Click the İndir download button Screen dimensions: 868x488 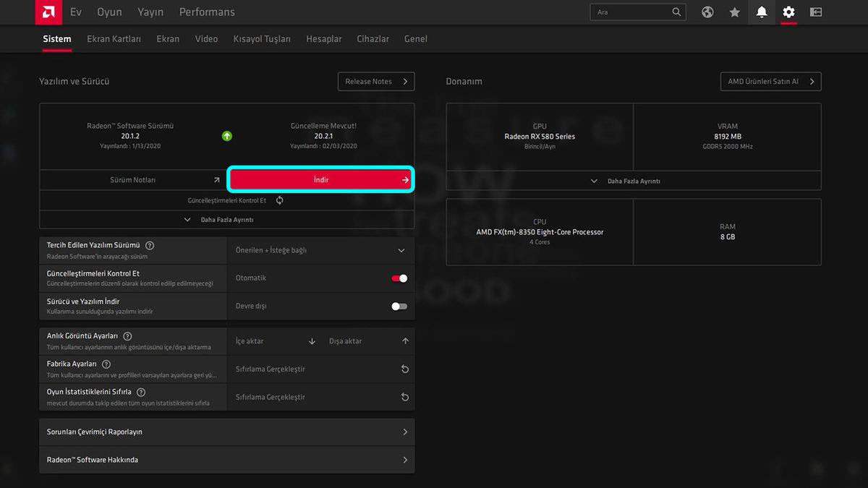tap(320, 179)
